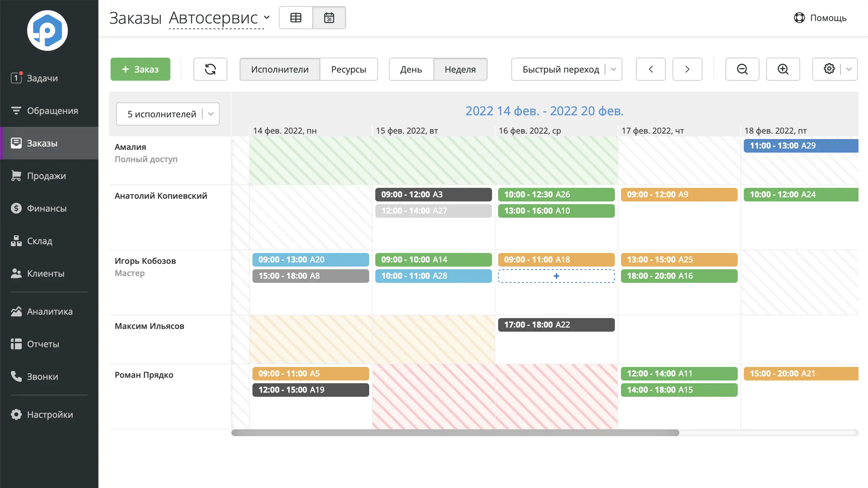
Task: Go to the previous week
Action: (x=651, y=69)
